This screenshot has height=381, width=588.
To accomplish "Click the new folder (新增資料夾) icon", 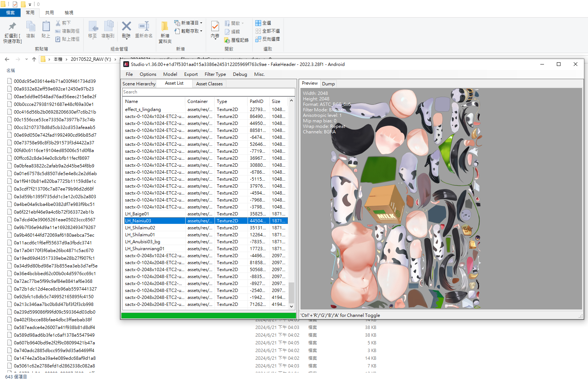I will coord(165,26).
